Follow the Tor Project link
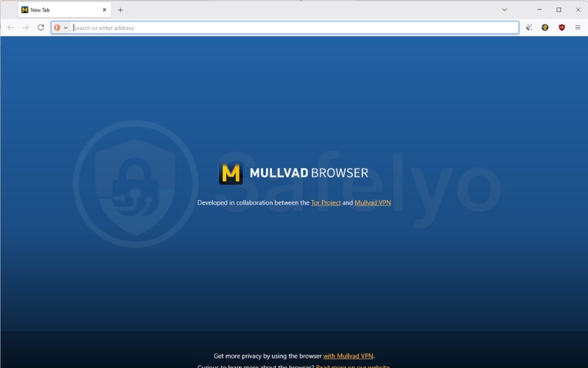 [x=326, y=203]
